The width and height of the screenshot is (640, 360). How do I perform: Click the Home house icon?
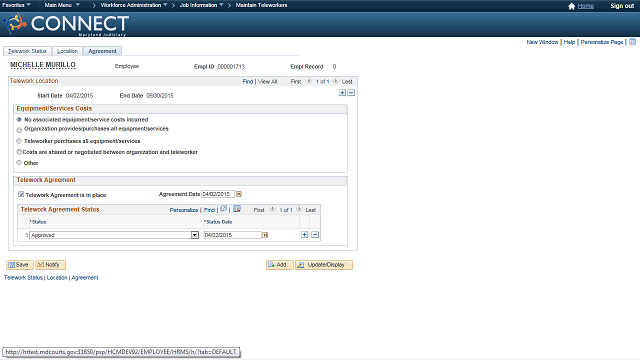(x=571, y=6)
